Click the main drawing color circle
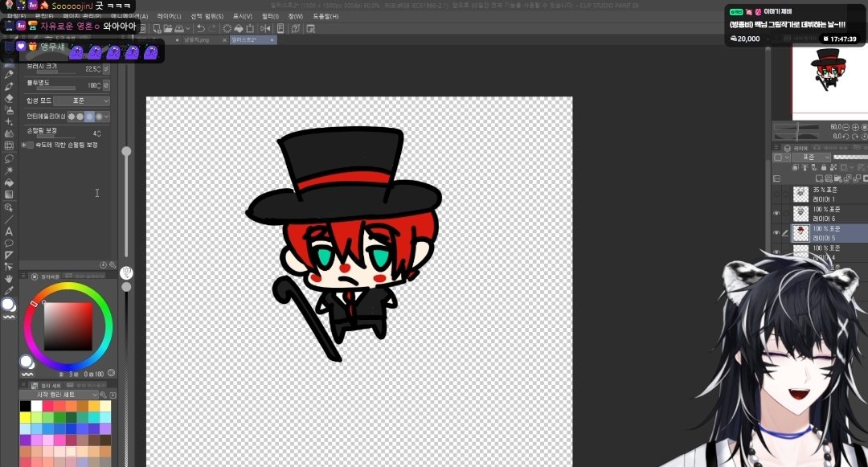 pos(8,305)
